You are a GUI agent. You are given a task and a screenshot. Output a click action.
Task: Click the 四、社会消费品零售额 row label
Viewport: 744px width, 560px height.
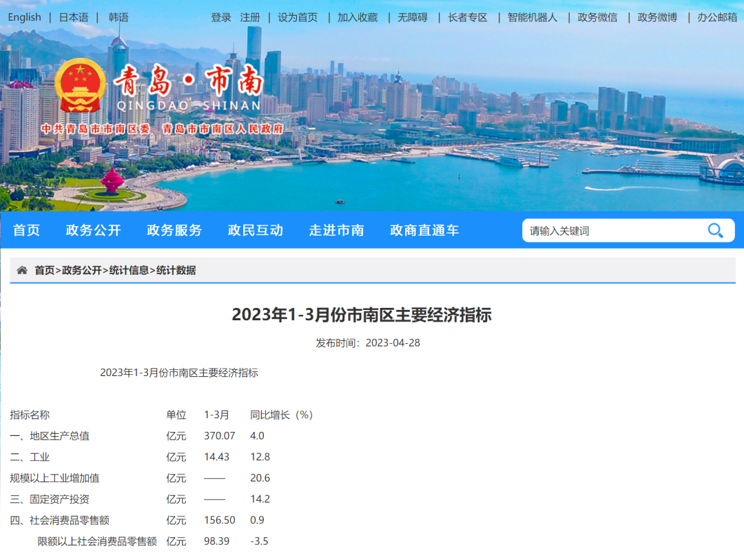click(x=60, y=520)
